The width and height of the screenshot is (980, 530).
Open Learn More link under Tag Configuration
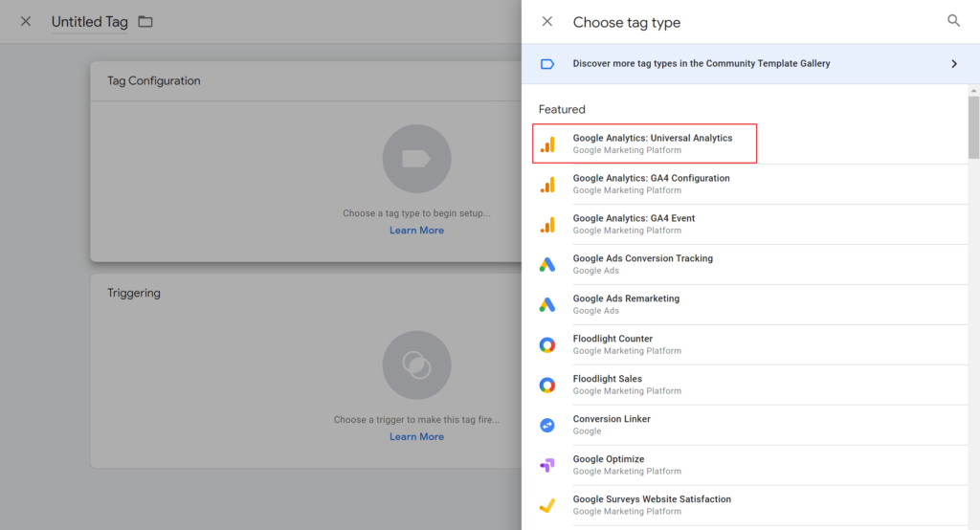tap(417, 230)
